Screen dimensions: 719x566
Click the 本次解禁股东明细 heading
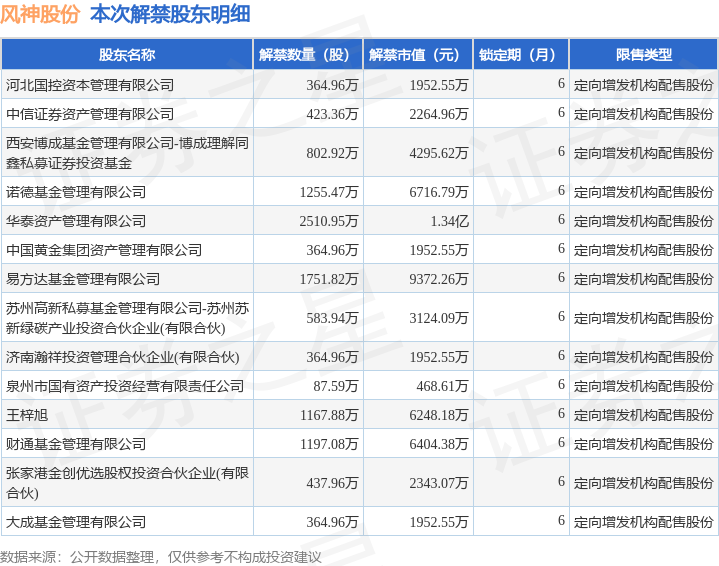[170, 14]
